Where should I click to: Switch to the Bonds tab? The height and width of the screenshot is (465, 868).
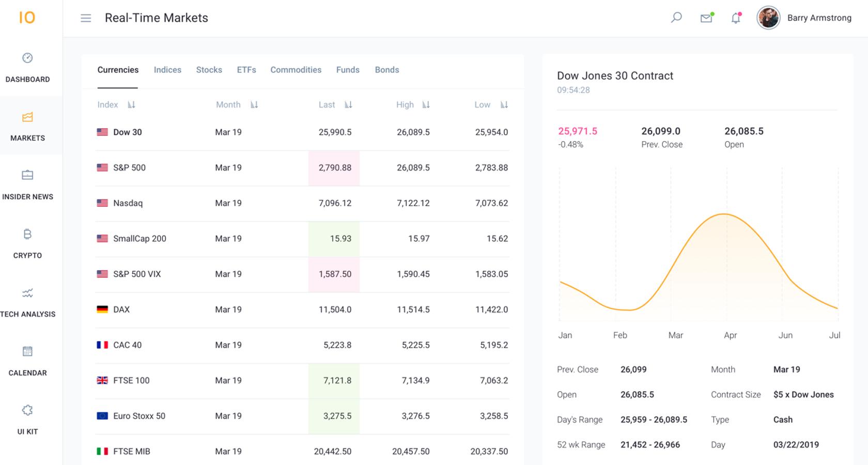tap(388, 70)
